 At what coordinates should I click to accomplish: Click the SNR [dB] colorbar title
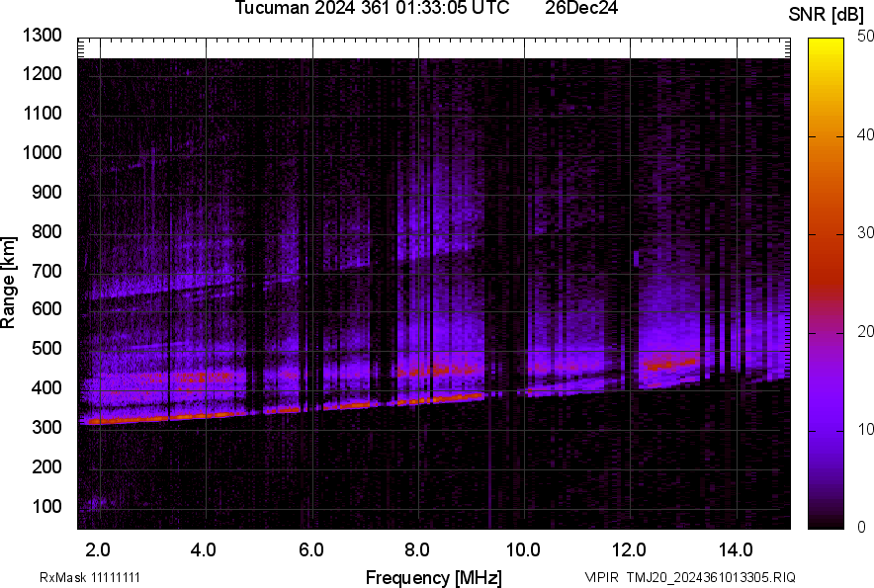click(826, 14)
